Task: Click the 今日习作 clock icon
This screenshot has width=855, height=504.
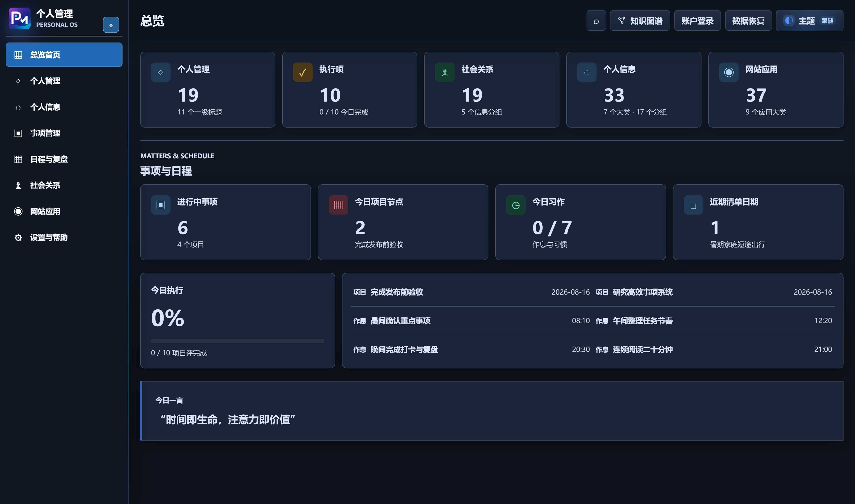Action: pyautogui.click(x=516, y=205)
